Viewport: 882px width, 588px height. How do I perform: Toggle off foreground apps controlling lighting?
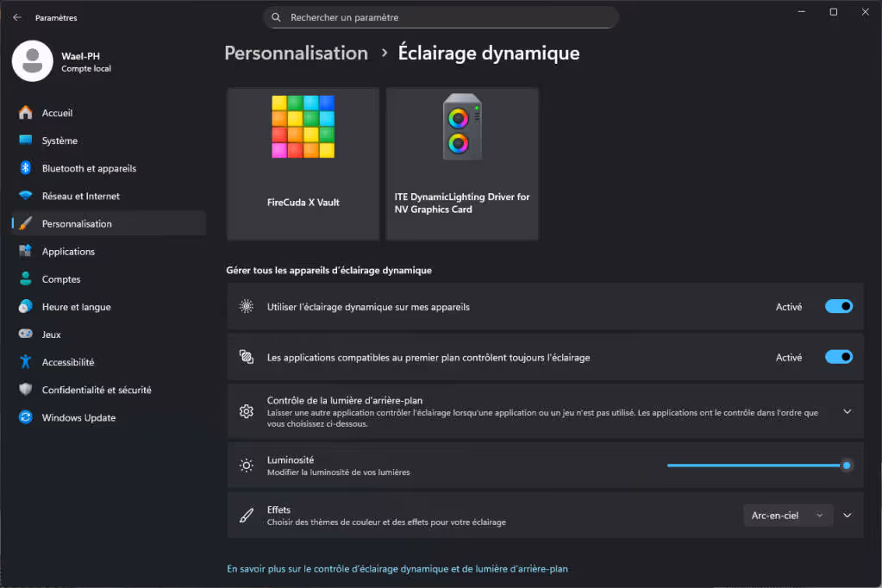837,356
